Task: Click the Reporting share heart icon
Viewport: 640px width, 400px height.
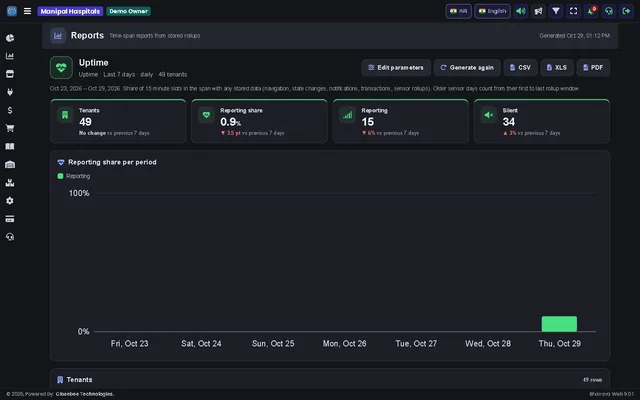Action: coord(206,115)
